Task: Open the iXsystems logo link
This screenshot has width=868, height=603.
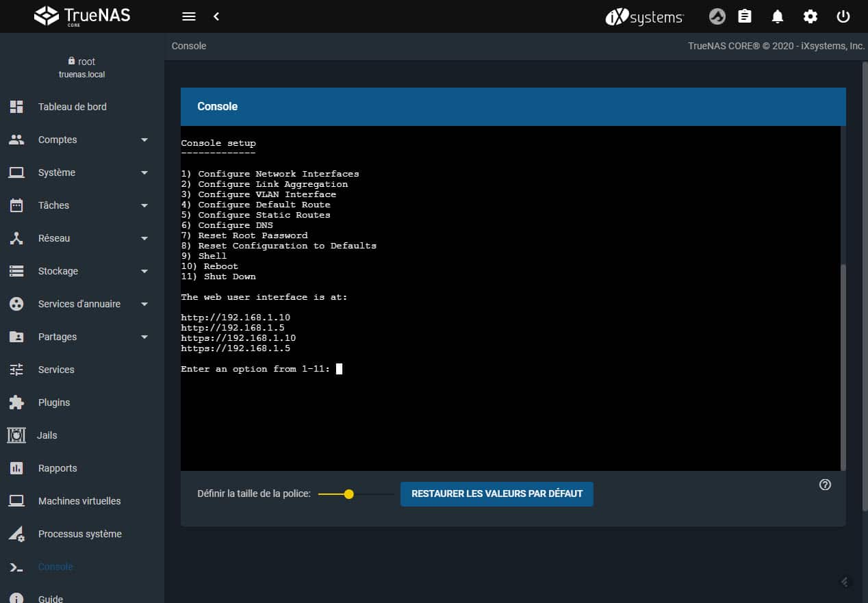Action: coord(645,16)
